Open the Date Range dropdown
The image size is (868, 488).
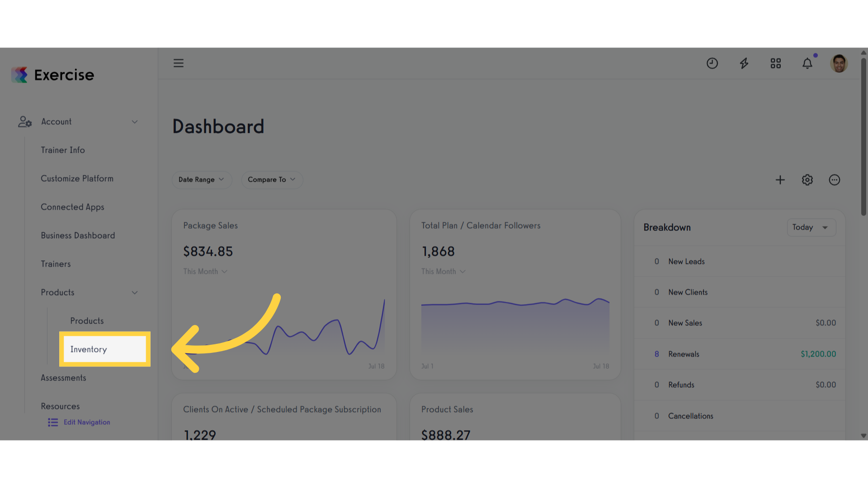[202, 179]
